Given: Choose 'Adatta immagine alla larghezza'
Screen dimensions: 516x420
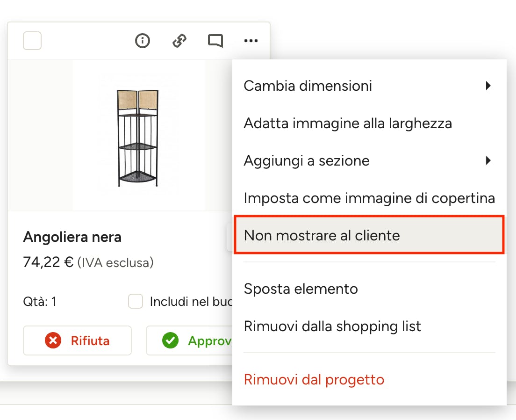Looking at the screenshot, I should pos(348,123).
